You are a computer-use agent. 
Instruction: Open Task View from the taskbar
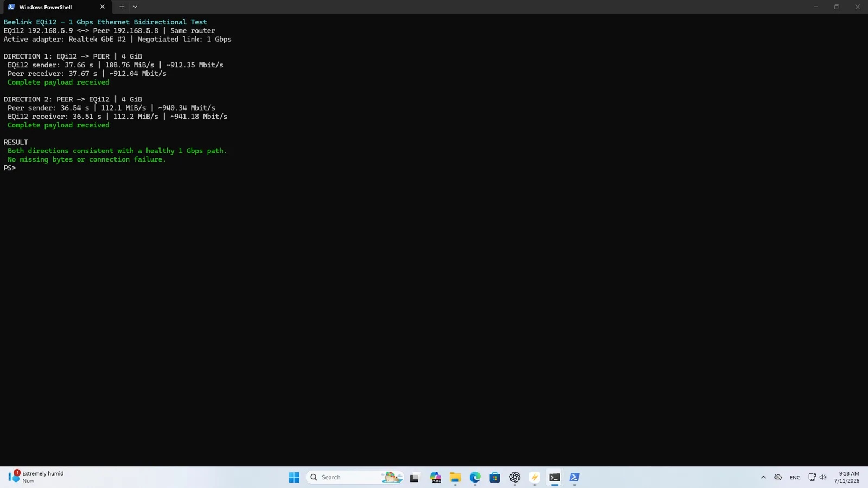click(x=414, y=477)
